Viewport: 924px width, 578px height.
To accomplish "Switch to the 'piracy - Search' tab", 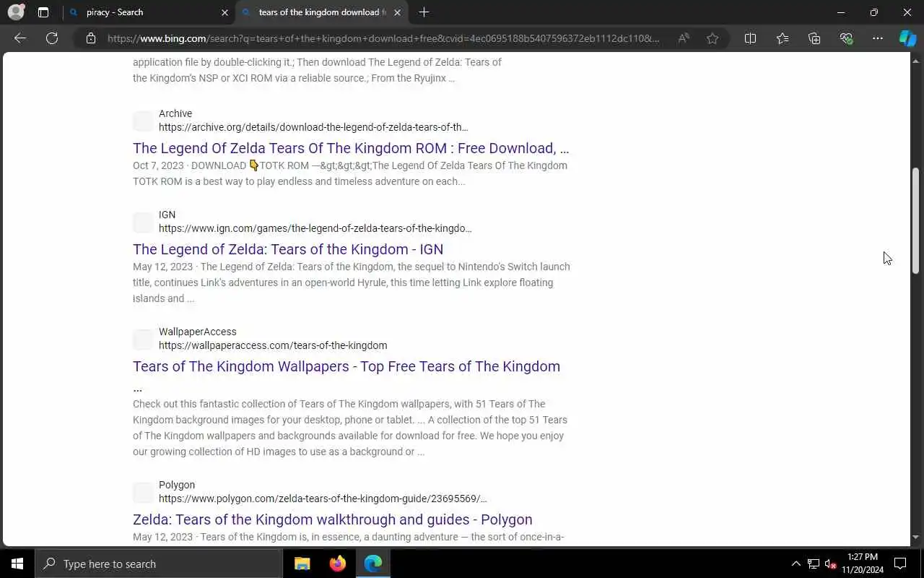I will point(148,12).
